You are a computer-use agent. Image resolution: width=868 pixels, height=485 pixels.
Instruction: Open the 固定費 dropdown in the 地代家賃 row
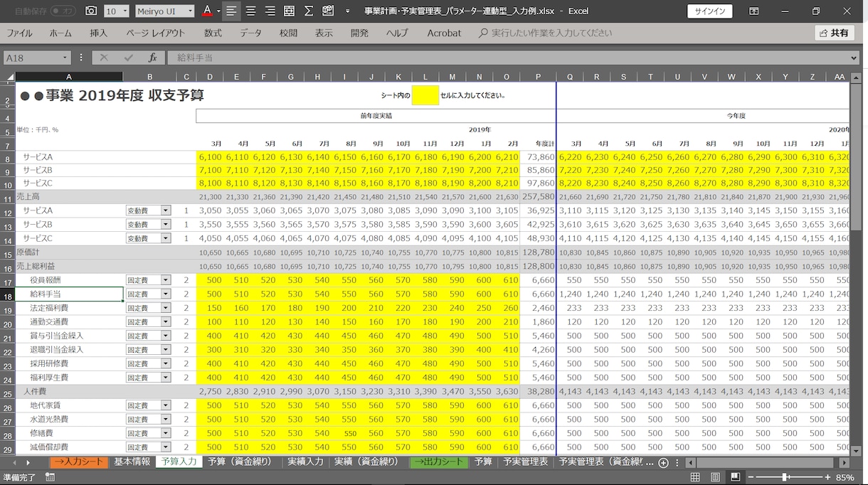tap(166, 405)
